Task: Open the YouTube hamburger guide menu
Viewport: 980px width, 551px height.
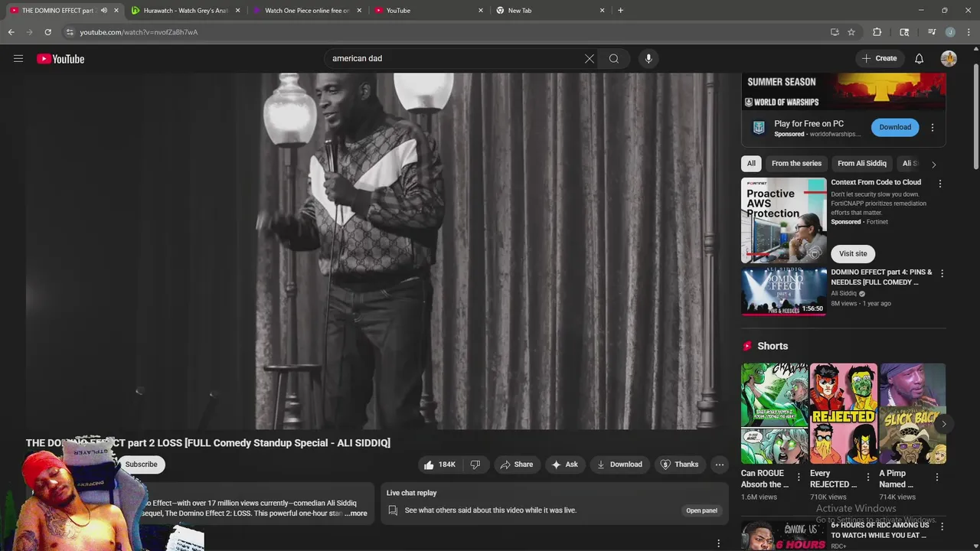Action: (x=18, y=58)
